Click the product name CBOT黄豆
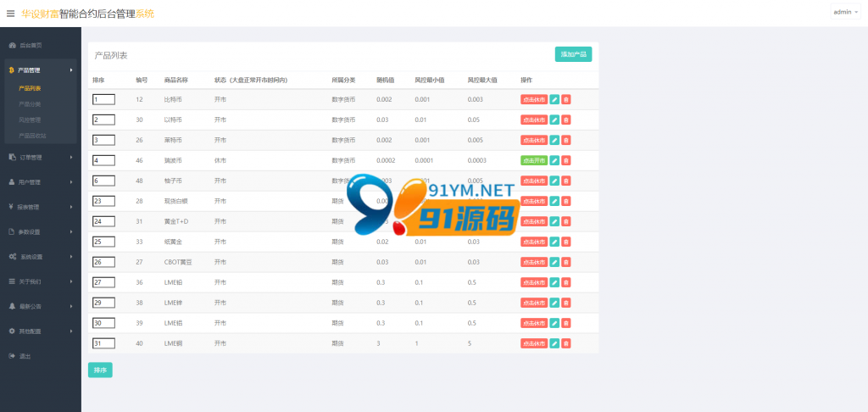Image resolution: width=868 pixels, height=412 pixels. tap(178, 262)
